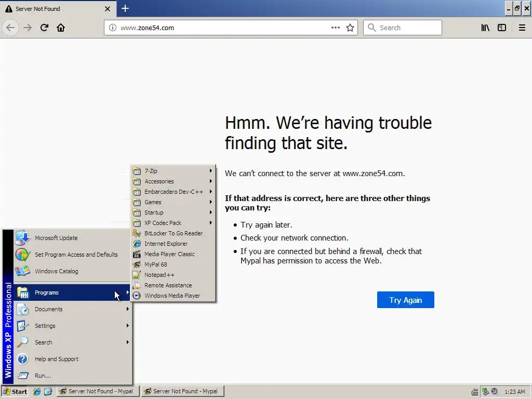
Task: Expand the Accessories submenu
Action: click(173, 181)
